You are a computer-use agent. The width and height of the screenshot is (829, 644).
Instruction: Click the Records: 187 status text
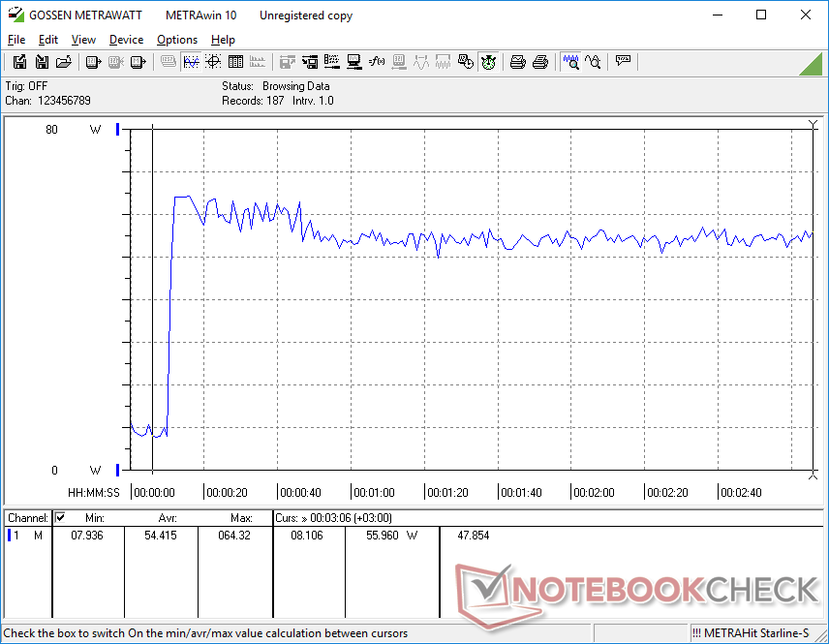tap(253, 101)
